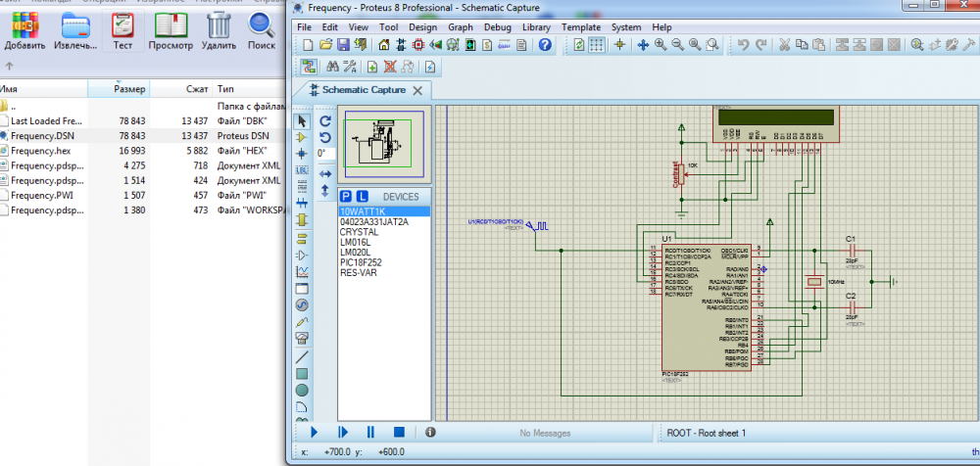Open the Debug menu
This screenshot has height=466, width=980.
(x=497, y=27)
